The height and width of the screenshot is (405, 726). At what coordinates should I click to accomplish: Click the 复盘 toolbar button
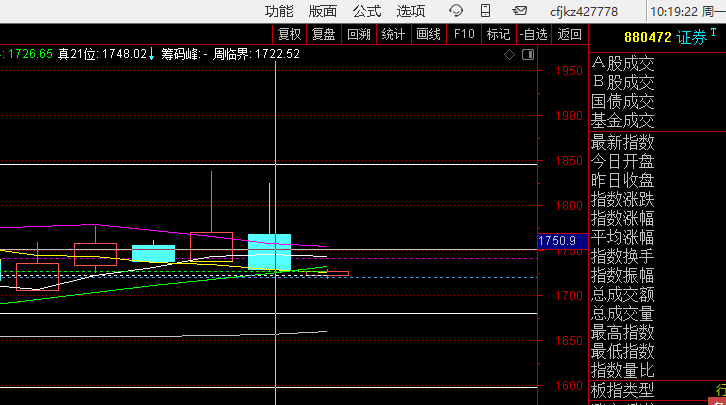(324, 34)
